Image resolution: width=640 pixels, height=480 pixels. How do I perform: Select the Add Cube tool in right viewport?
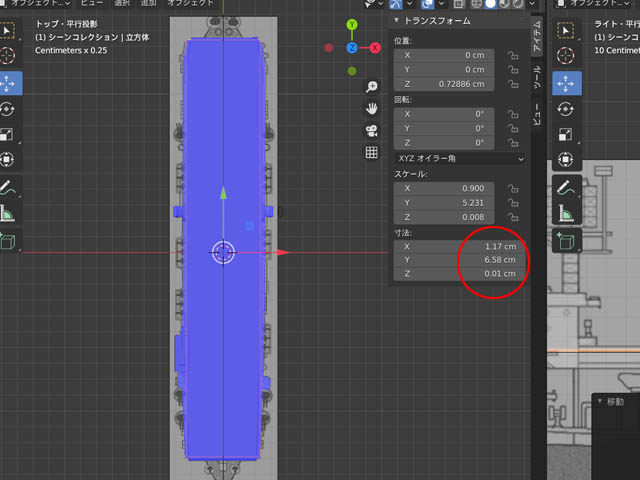point(566,241)
